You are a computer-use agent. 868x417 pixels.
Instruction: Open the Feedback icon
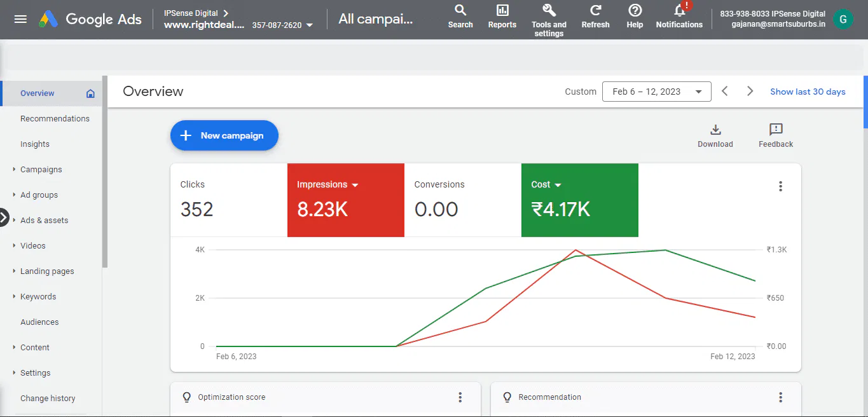tap(776, 130)
